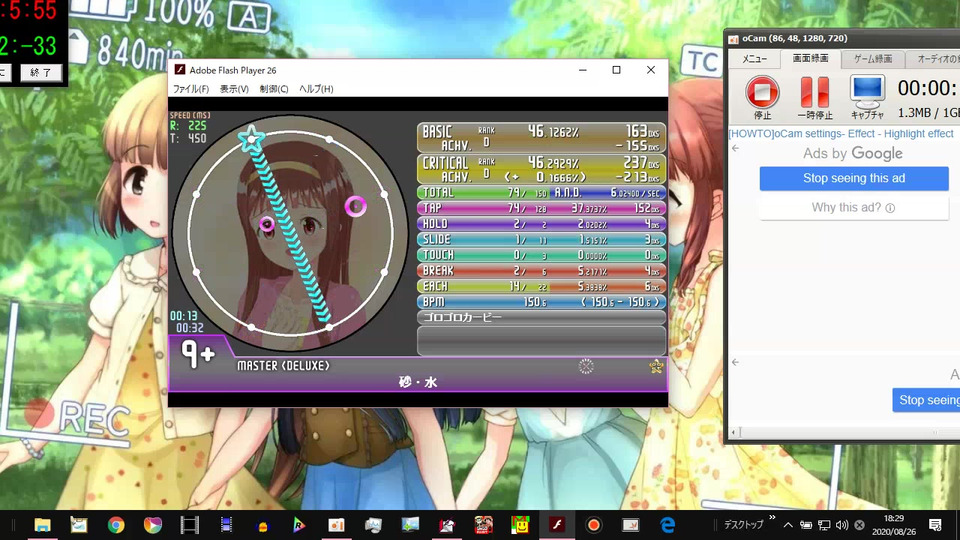The width and height of the screenshot is (960, 540).
Task: Tap the large pink ring note
Action: [x=356, y=206]
